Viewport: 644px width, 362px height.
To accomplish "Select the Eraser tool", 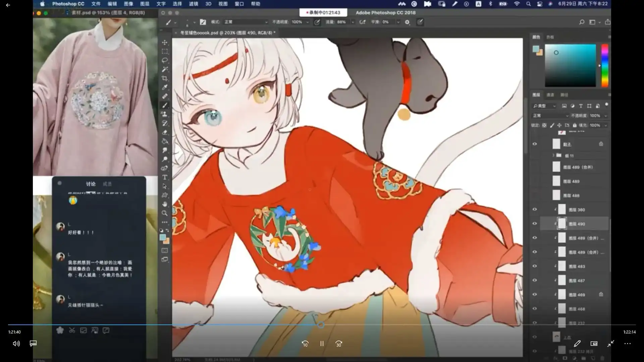I will coord(165,132).
